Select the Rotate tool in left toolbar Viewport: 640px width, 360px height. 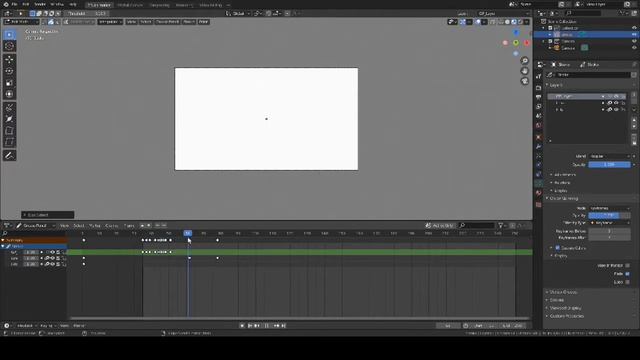pos(9,71)
